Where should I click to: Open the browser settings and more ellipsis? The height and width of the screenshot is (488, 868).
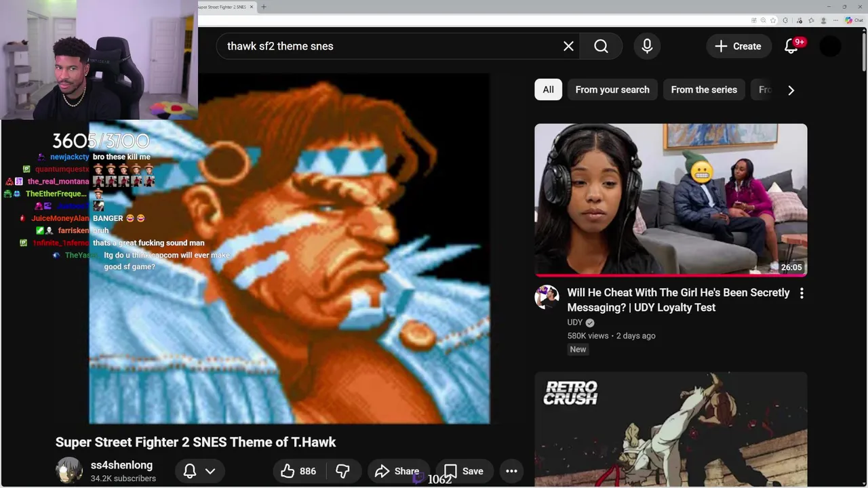coord(835,20)
